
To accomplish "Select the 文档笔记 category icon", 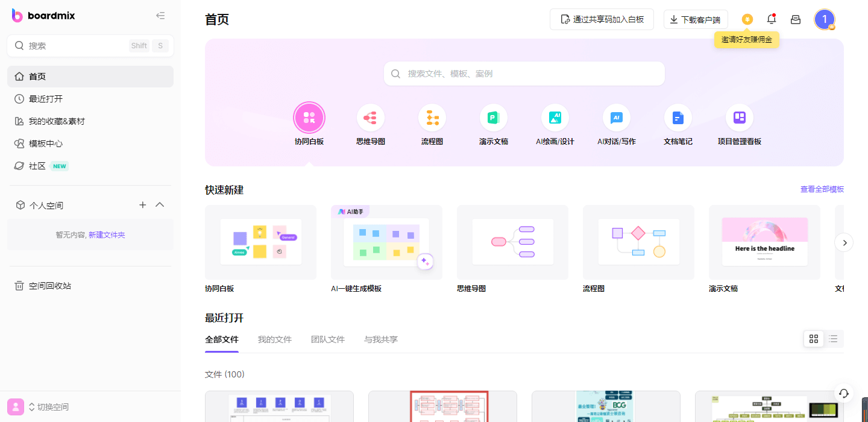I will [678, 118].
